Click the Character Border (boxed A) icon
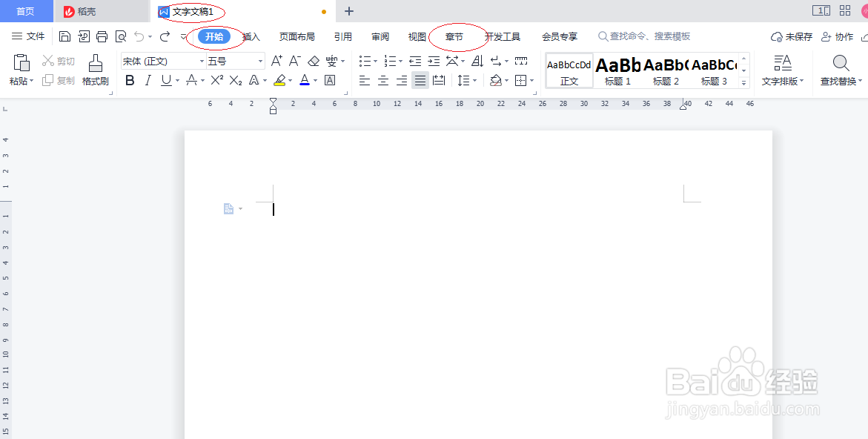The width and height of the screenshot is (868, 439). click(330, 80)
